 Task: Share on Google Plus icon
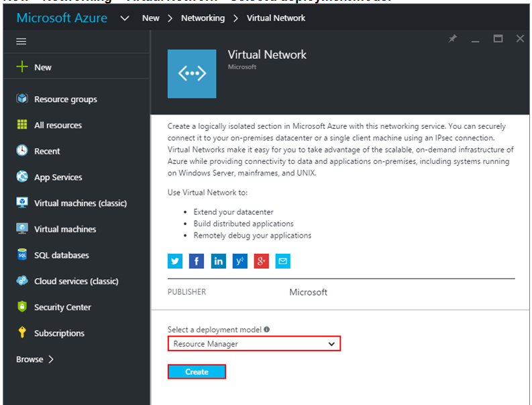point(261,261)
